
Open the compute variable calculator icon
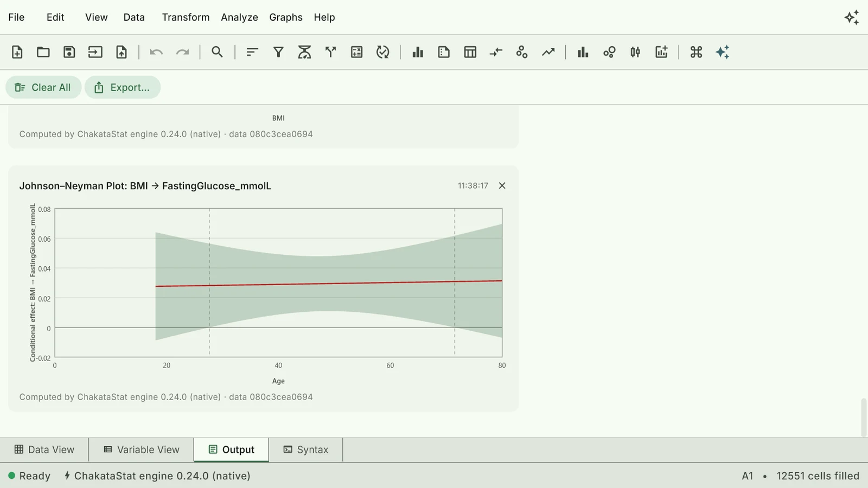pos(356,52)
